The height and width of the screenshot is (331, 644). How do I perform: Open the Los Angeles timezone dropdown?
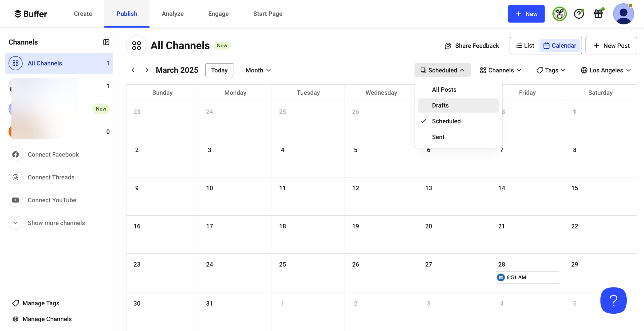click(606, 70)
